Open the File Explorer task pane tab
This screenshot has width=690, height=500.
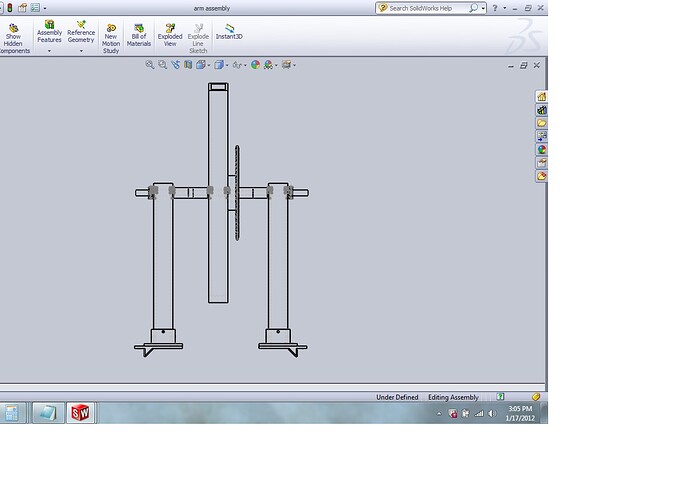tap(541, 123)
